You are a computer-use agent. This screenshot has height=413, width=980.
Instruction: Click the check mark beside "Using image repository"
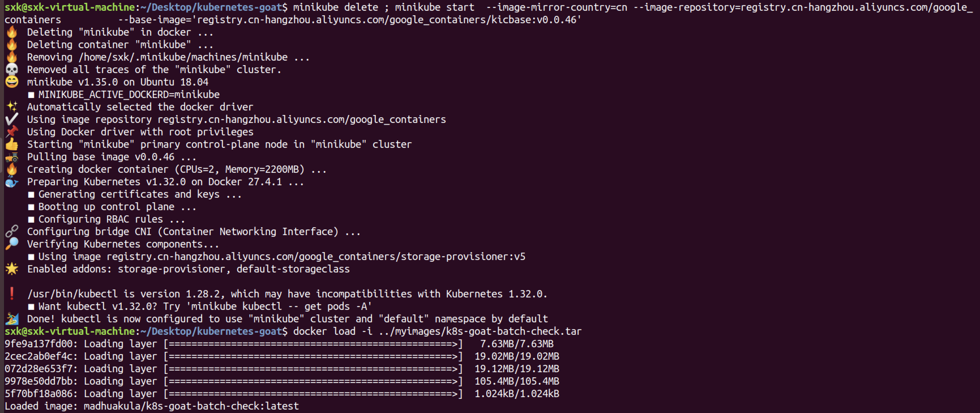(x=12, y=119)
